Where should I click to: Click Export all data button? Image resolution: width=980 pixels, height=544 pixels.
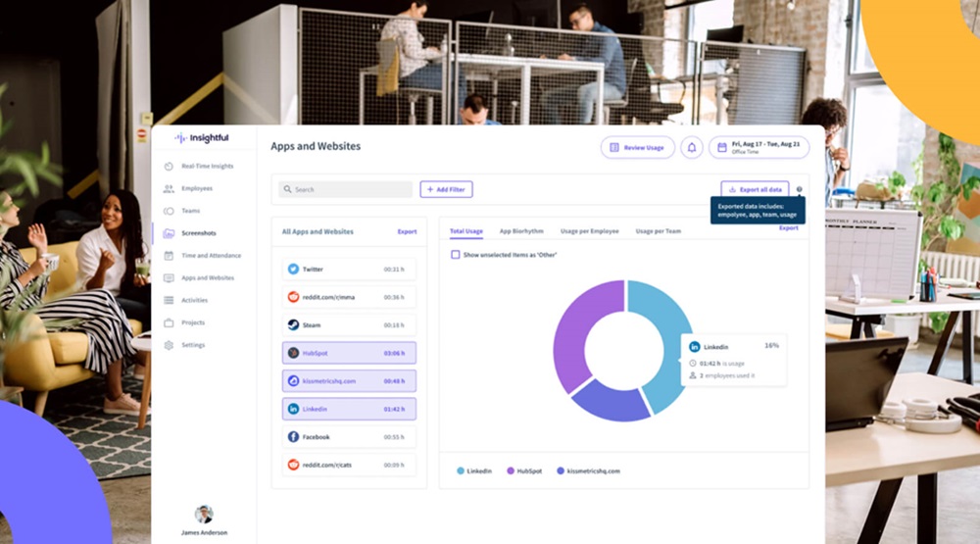click(x=755, y=189)
